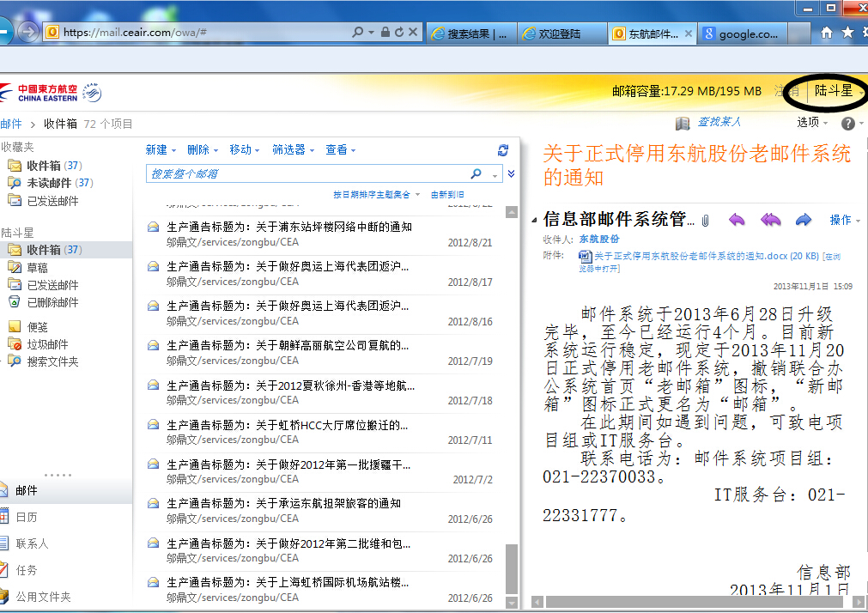The image size is (868, 613).
Task: Open message about 浦东站坪楼网络中断
Action: click(319, 234)
